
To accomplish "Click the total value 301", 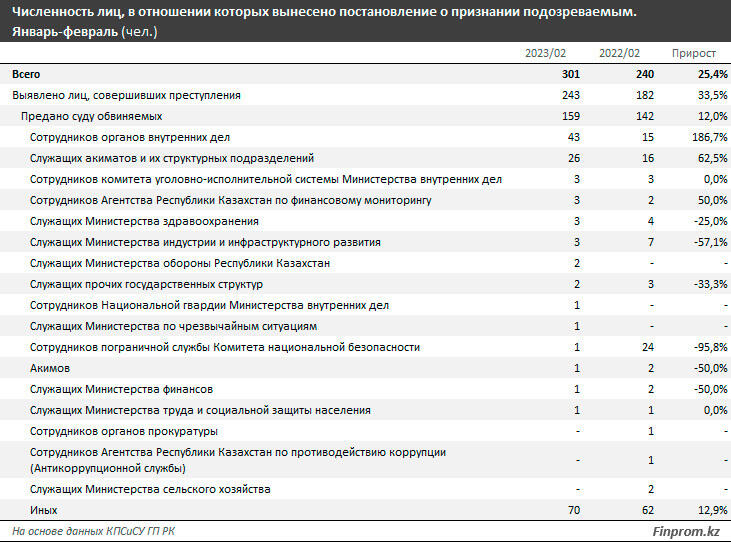I will [572, 74].
